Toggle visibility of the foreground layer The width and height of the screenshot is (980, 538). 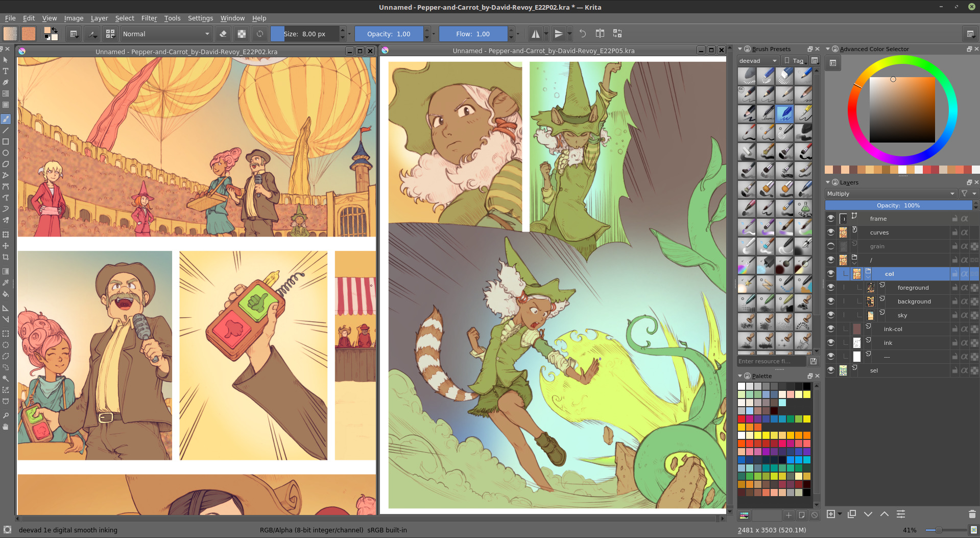(x=831, y=288)
